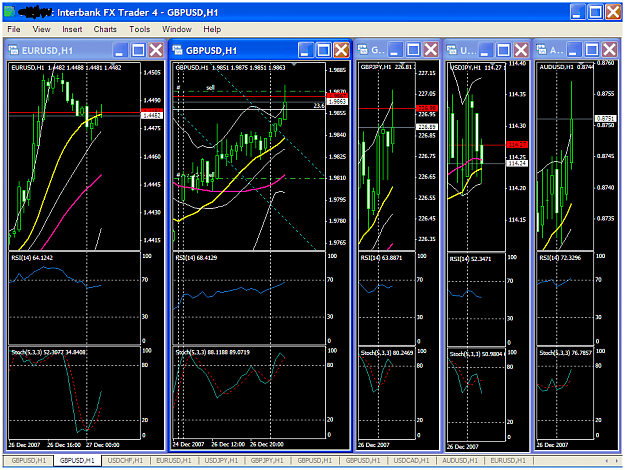Open the View menu
The width and height of the screenshot is (625, 470).
point(41,29)
